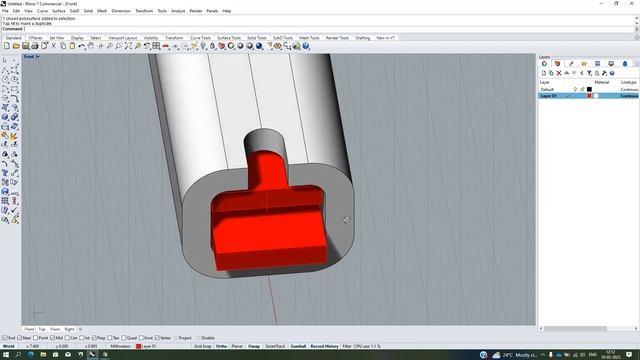The width and height of the screenshot is (640, 360).
Task: Switch to the Solid Tools toolbar tab
Action: click(x=256, y=38)
